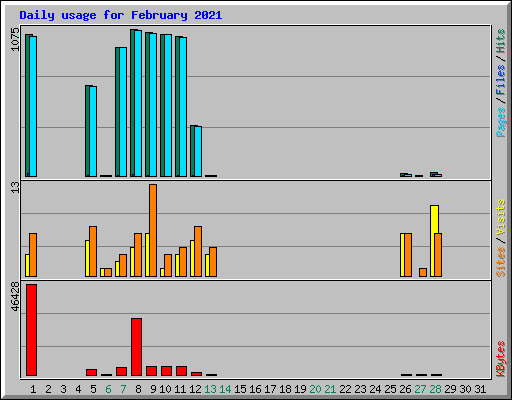
Task: Click day label 15 on the x-axis
Action: pyautogui.click(x=240, y=389)
